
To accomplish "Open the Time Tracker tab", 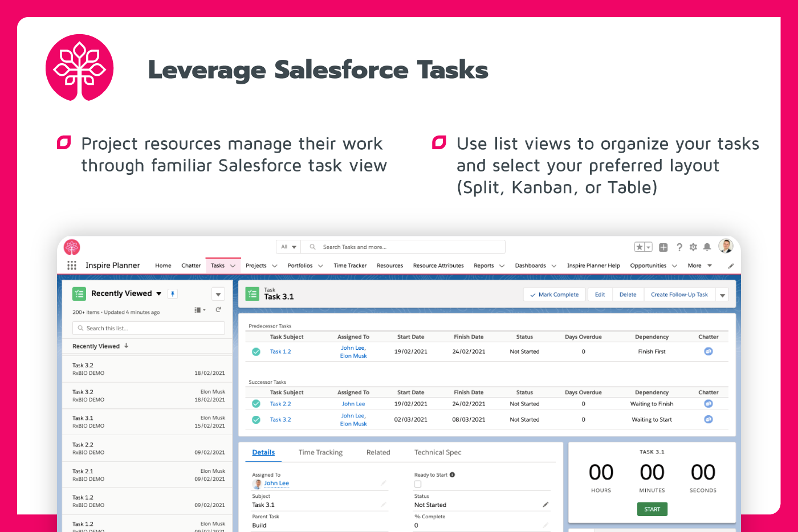I will 350,265.
